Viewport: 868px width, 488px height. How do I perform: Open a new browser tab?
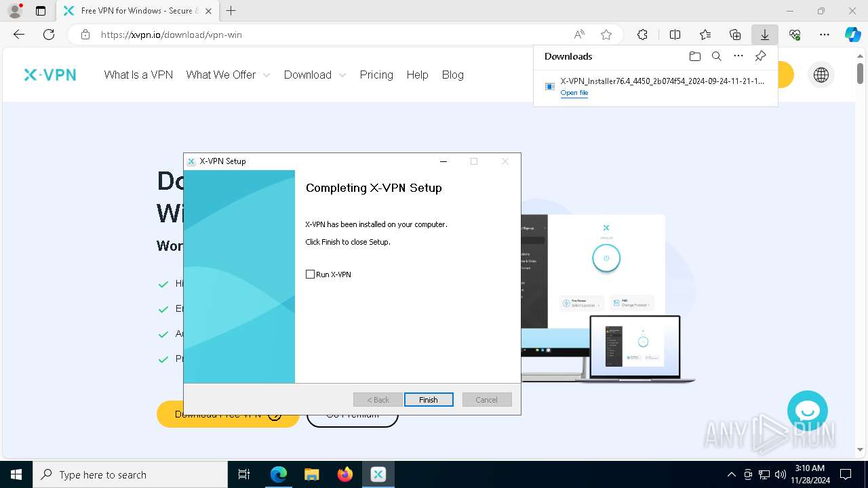tap(231, 11)
